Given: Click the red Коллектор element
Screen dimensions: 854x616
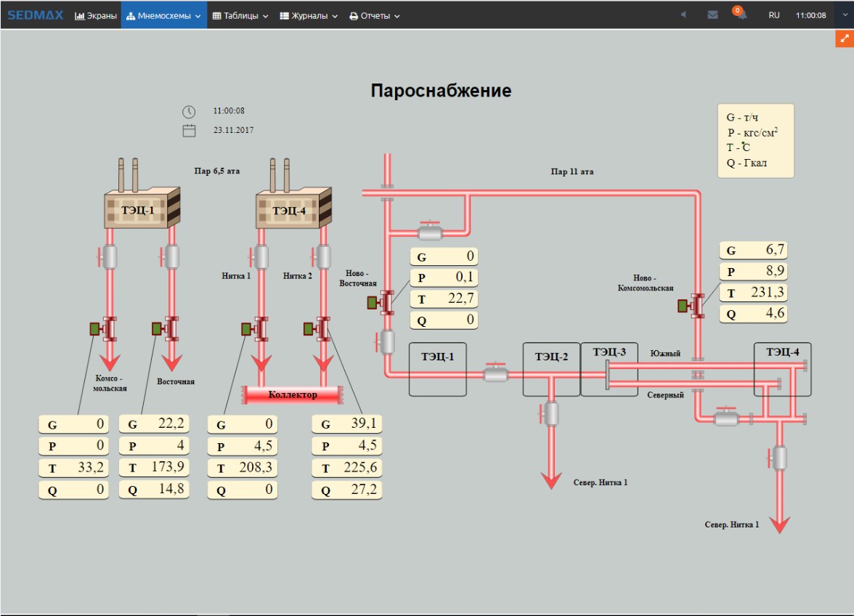Looking at the screenshot, I should (x=293, y=394).
